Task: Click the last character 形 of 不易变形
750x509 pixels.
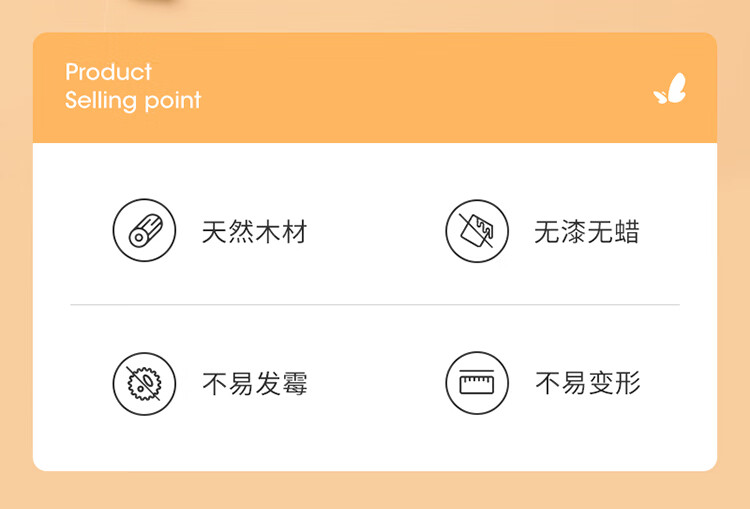Action: [628, 383]
